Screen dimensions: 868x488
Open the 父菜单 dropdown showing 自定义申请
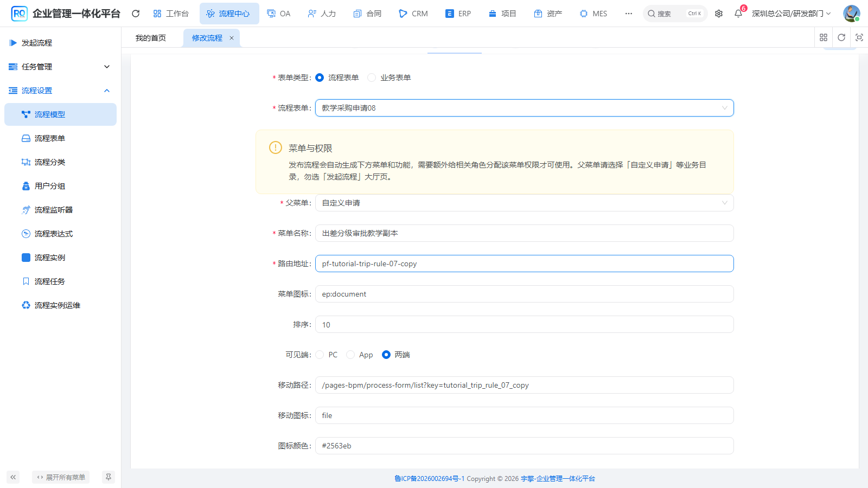pyautogui.click(x=525, y=203)
